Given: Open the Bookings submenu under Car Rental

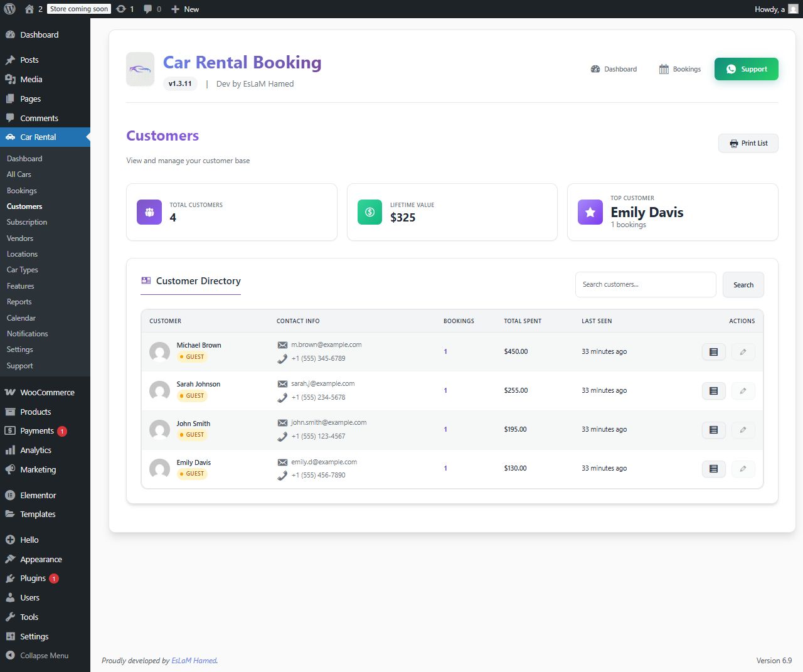Looking at the screenshot, I should pos(22,191).
